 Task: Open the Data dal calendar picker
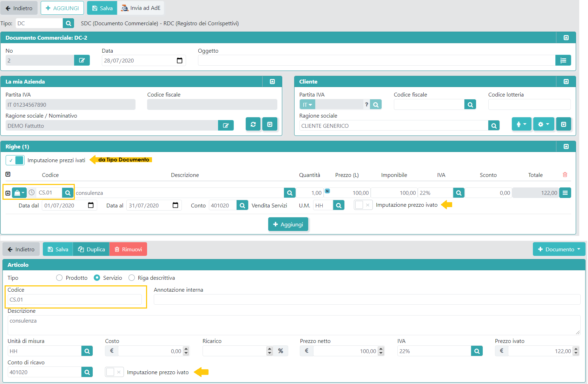(91, 205)
